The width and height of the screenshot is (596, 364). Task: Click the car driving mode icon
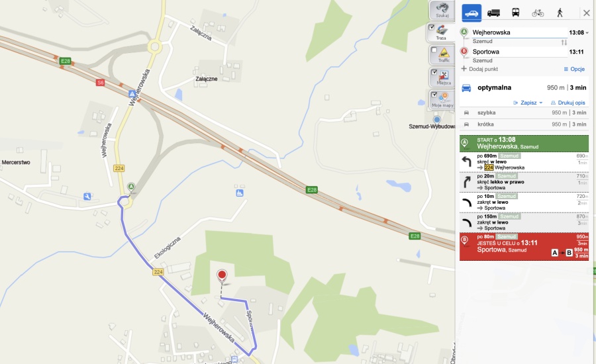click(x=472, y=13)
